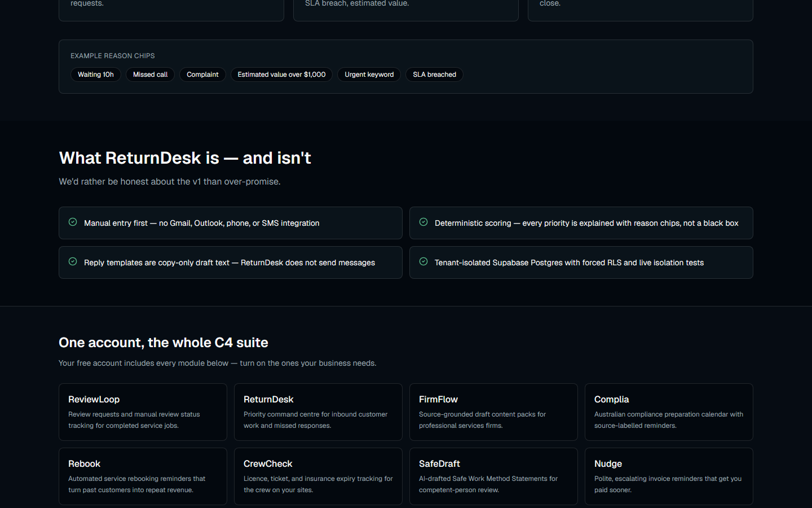Click the Manual entry first statement text

tap(202, 223)
